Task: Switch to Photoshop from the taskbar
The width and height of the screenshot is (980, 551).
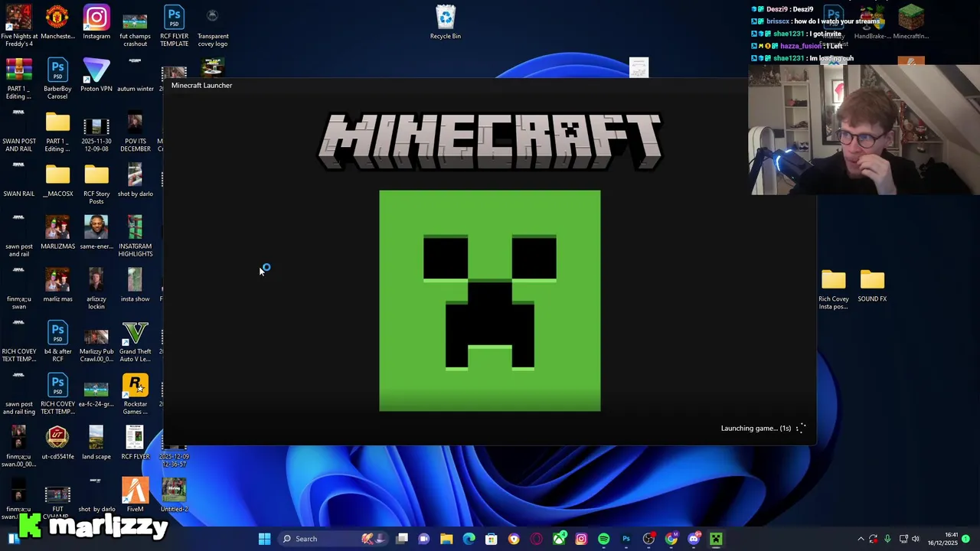Action: (626, 539)
